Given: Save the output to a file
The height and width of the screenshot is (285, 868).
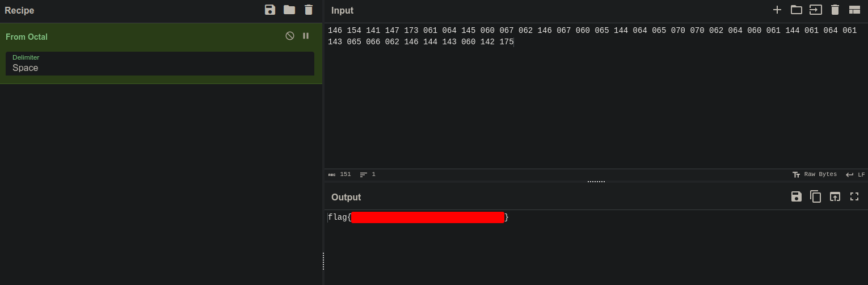Looking at the screenshot, I should click(797, 196).
